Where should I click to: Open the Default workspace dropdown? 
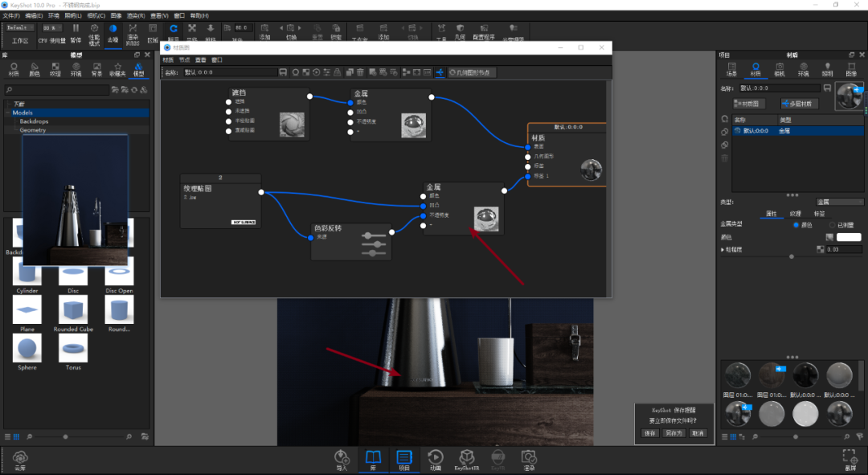20,27
